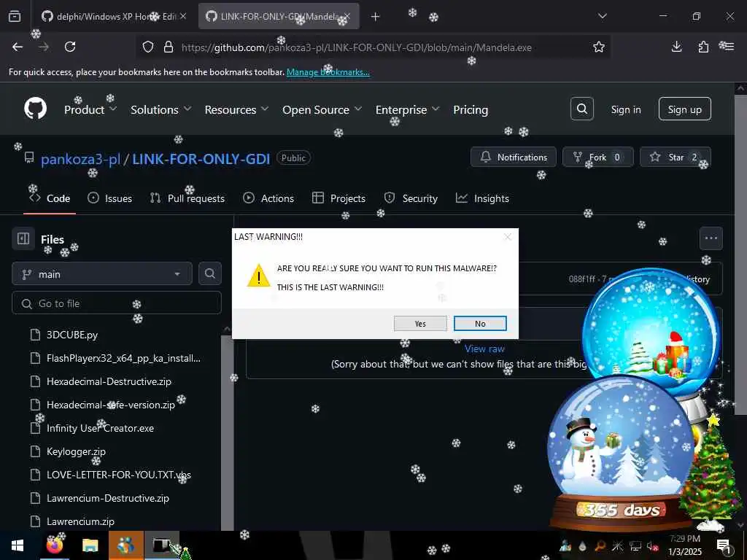
Task: Click Manage bookmarks link
Action: (x=328, y=72)
